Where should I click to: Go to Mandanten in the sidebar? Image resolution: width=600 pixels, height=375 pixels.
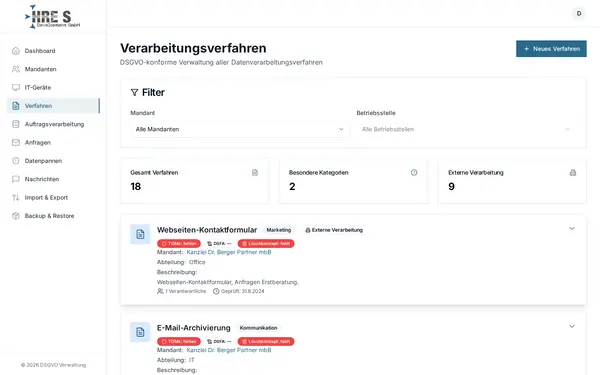(x=54, y=69)
